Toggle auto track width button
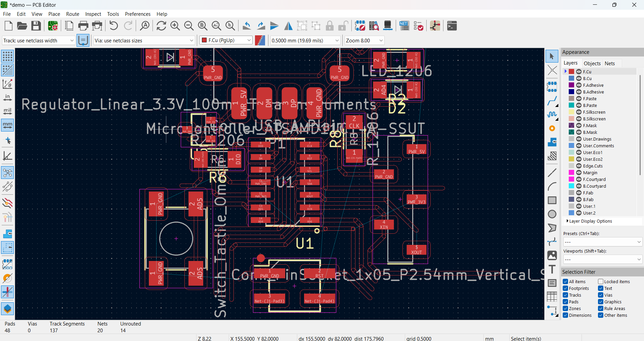This screenshot has width=644, height=341. click(83, 40)
